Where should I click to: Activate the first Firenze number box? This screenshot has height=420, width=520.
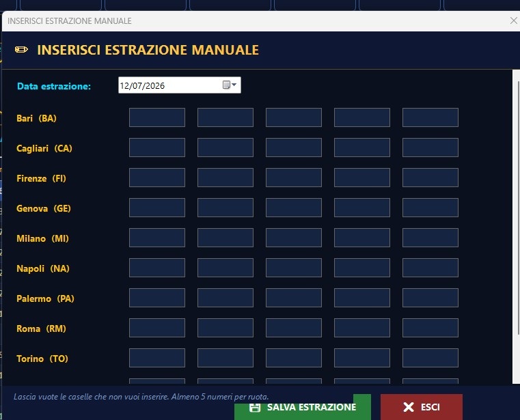click(x=157, y=178)
